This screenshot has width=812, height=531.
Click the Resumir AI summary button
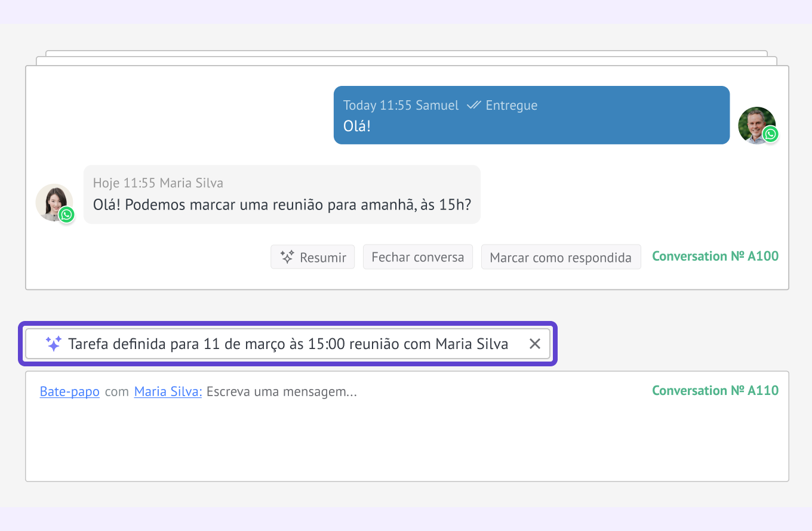[312, 257]
